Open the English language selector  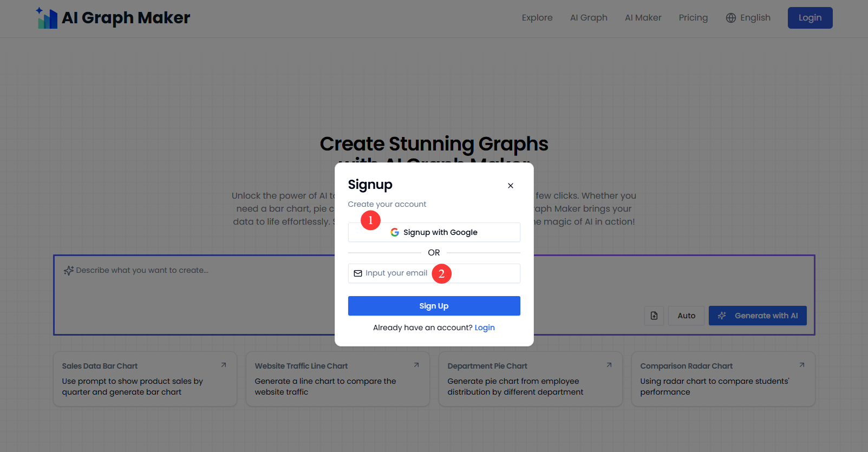point(748,18)
